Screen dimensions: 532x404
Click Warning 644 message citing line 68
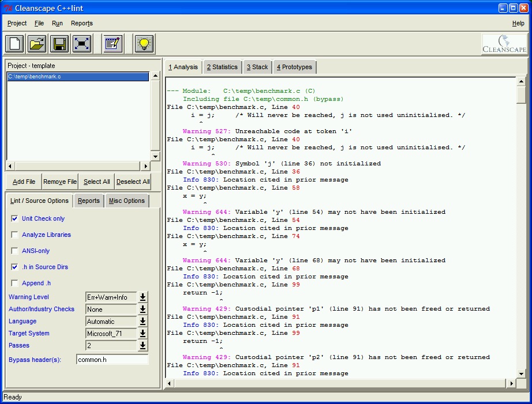pos(314,260)
